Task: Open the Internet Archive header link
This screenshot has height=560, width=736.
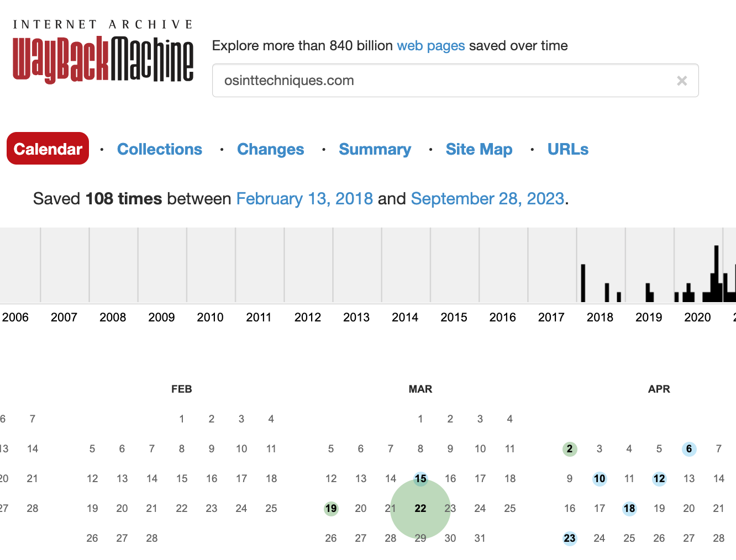Action: click(x=103, y=23)
